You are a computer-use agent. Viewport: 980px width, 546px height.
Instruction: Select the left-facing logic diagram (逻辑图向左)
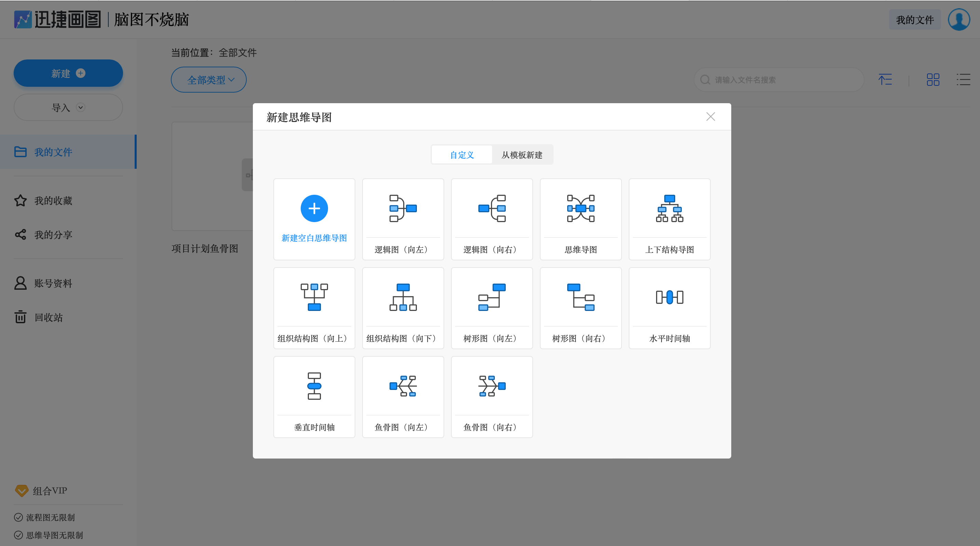[x=403, y=219]
